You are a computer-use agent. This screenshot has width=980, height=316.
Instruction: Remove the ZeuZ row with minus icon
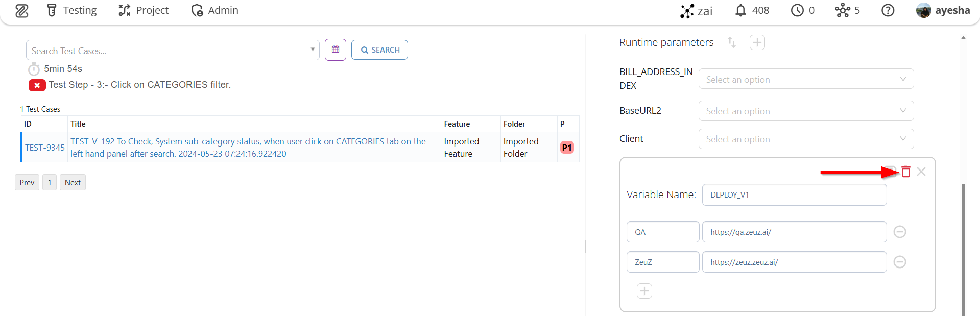click(899, 262)
